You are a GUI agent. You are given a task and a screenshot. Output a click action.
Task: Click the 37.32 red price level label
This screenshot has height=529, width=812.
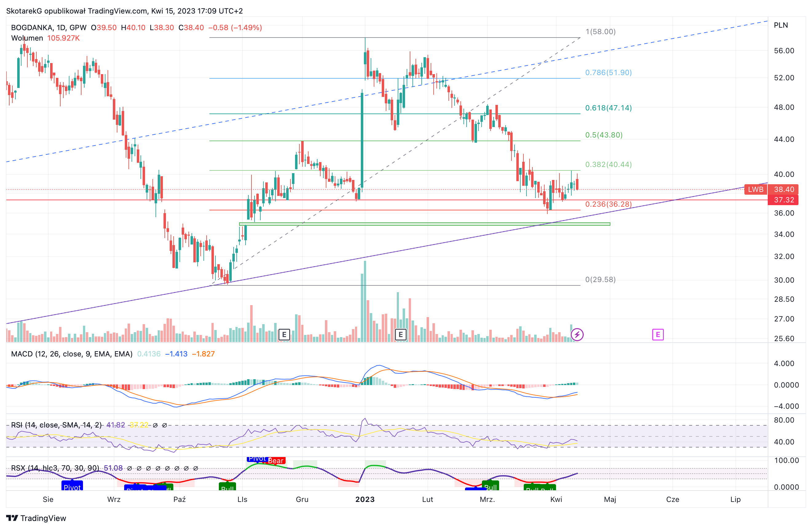tap(784, 200)
